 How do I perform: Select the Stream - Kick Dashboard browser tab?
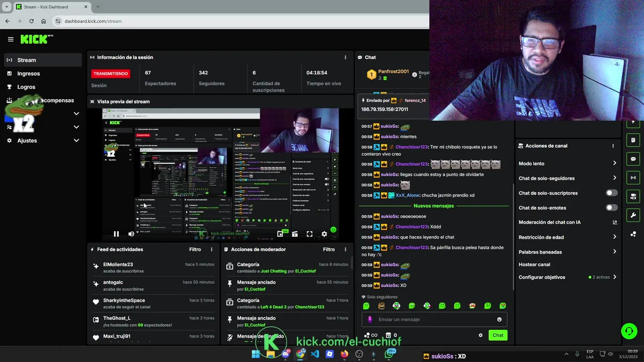51,7
